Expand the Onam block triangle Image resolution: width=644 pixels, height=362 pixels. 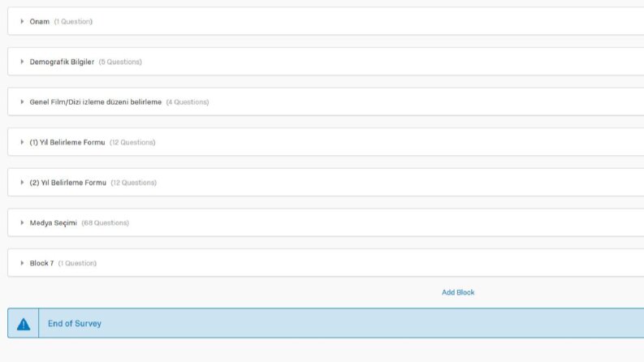click(x=22, y=21)
